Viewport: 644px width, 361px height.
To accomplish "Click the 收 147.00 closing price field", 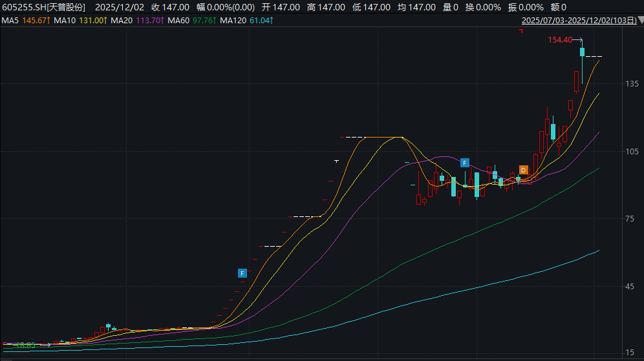I will coord(170,7).
